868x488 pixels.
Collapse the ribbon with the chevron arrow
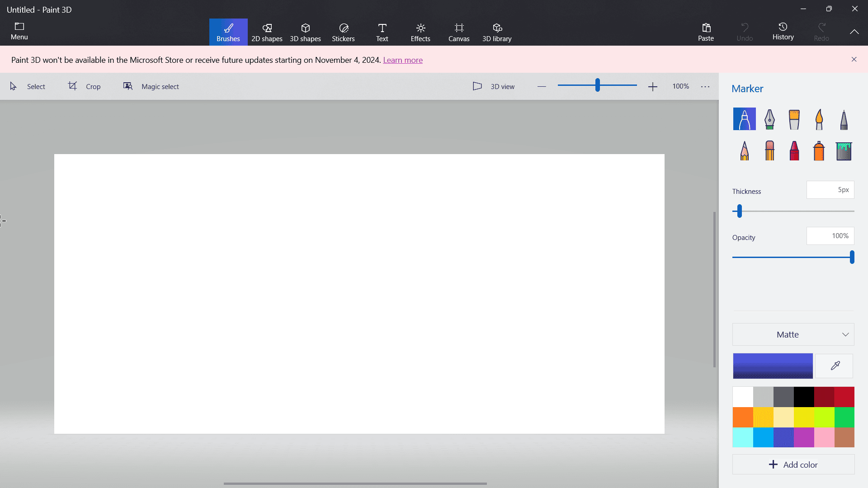pos(854,32)
